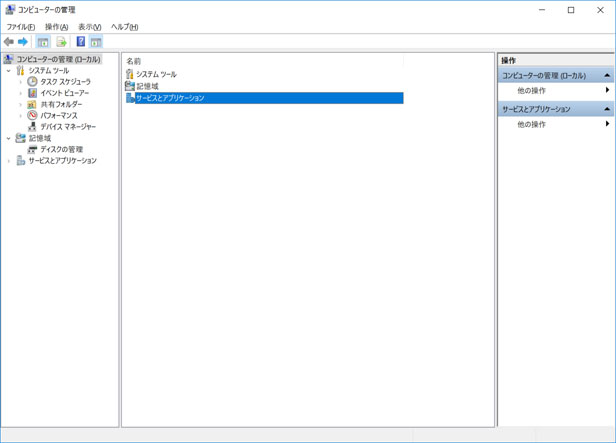Select 共有フォルダー in the tree
This screenshot has height=443, width=616.
tap(62, 104)
